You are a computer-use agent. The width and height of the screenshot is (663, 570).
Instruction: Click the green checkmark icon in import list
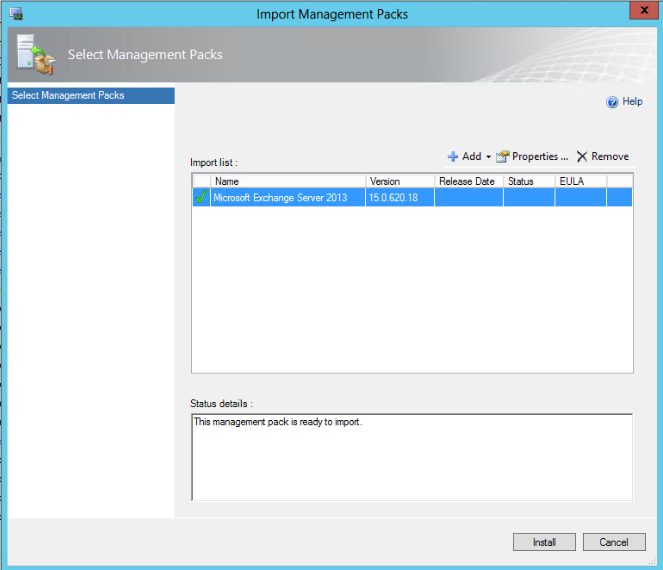201,198
